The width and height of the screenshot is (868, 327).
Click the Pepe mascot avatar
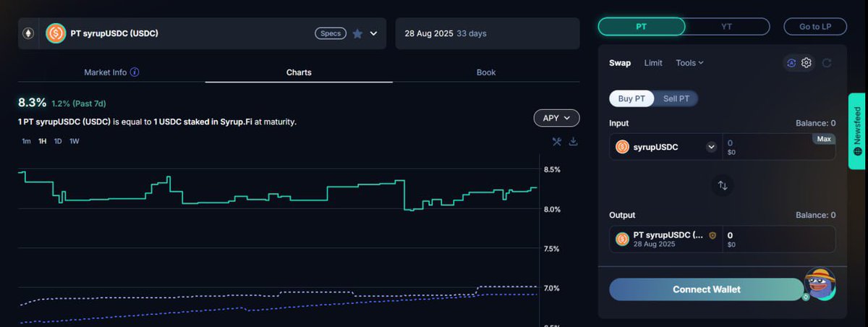[821, 283]
